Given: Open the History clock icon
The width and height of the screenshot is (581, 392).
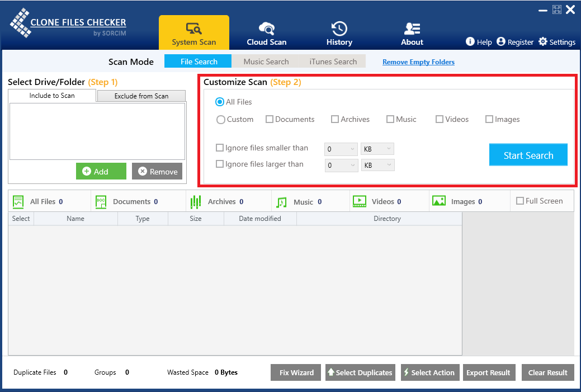Looking at the screenshot, I should click(x=339, y=29).
